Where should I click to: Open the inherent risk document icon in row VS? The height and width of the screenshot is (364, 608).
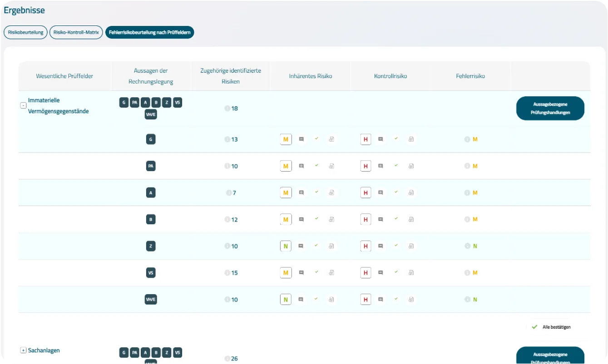(x=331, y=273)
